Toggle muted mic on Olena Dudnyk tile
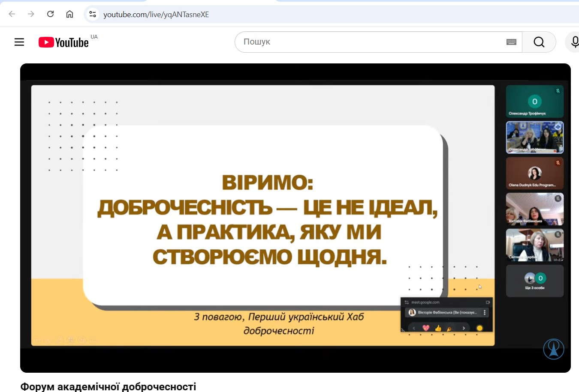Image resolution: width=579 pixels, height=392 pixels. coord(558,163)
